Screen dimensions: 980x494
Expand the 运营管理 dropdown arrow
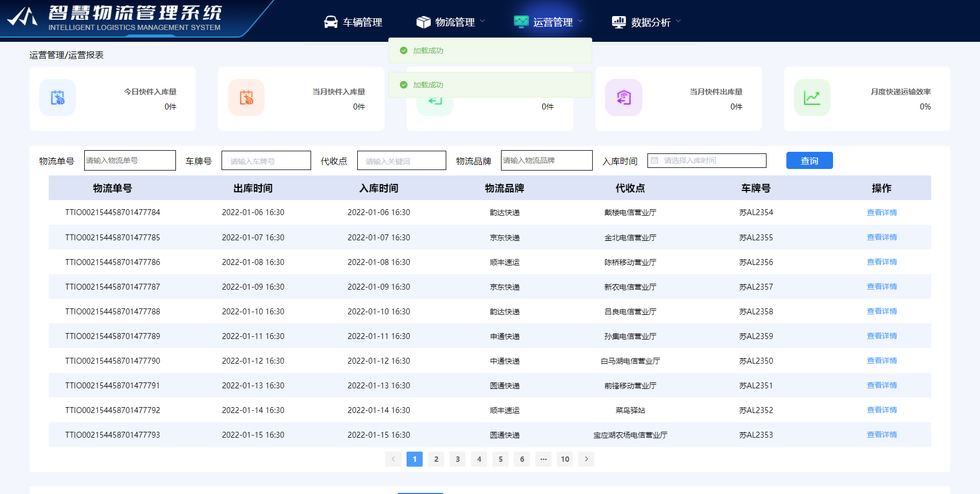pyautogui.click(x=580, y=21)
